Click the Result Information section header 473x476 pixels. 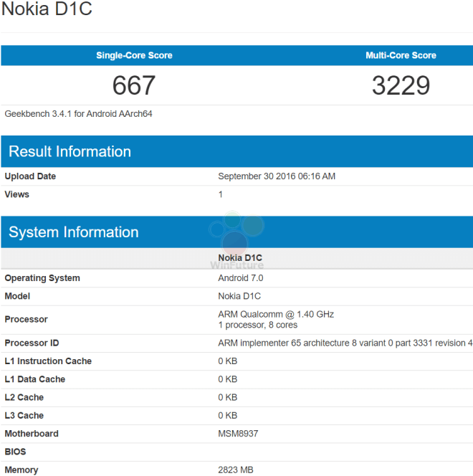click(70, 151)
